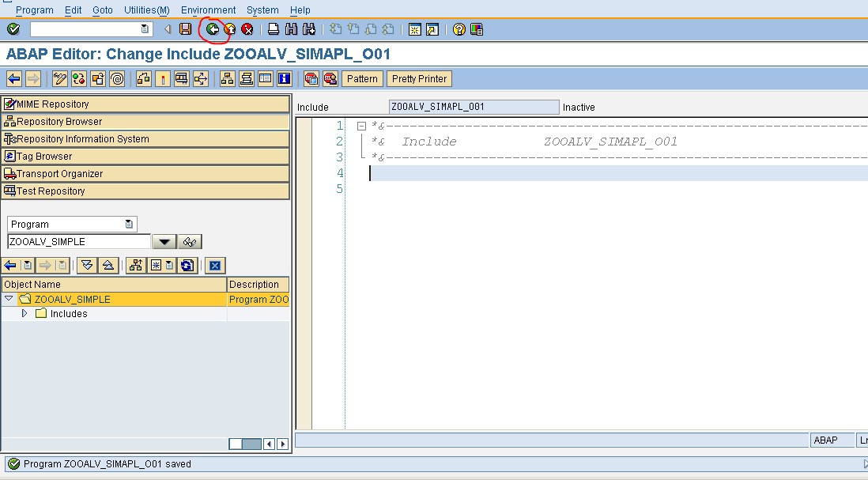Click the Find Next icon
The image size is (868, 480).
307,29
